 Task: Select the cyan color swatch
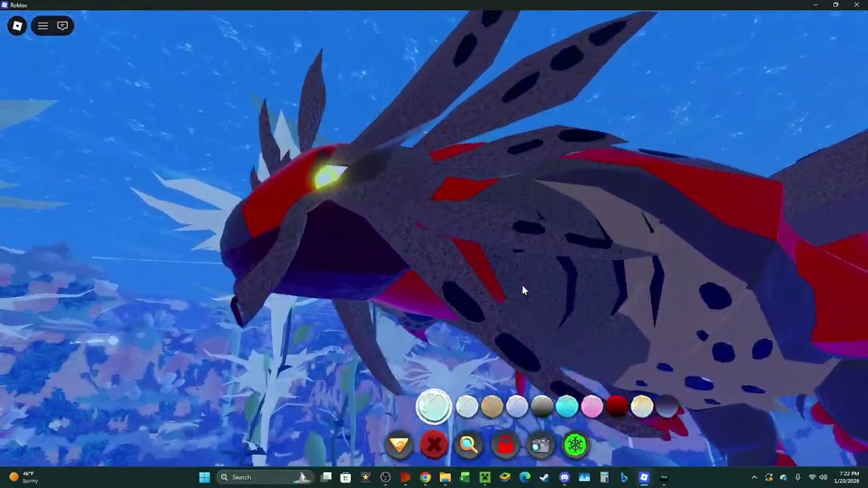(567, 406)
